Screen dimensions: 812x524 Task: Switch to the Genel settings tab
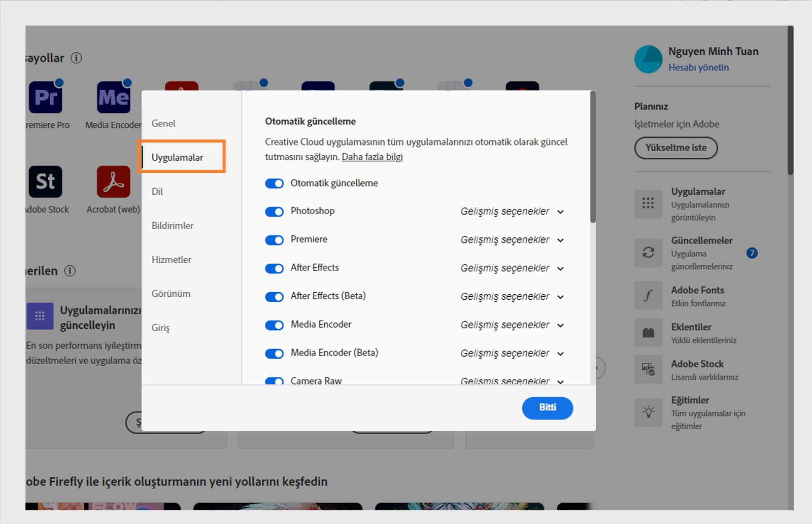point(163,123)
